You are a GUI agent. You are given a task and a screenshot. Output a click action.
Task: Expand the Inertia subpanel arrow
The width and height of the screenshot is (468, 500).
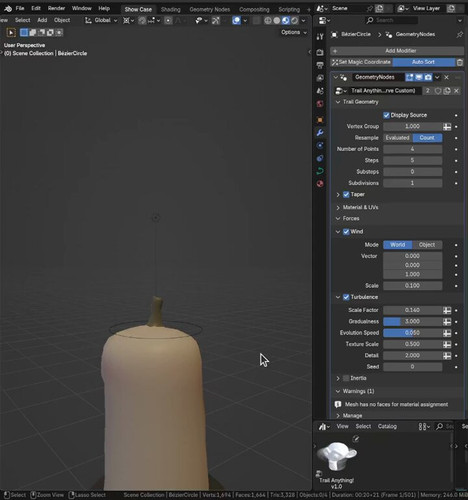[338, 378]
